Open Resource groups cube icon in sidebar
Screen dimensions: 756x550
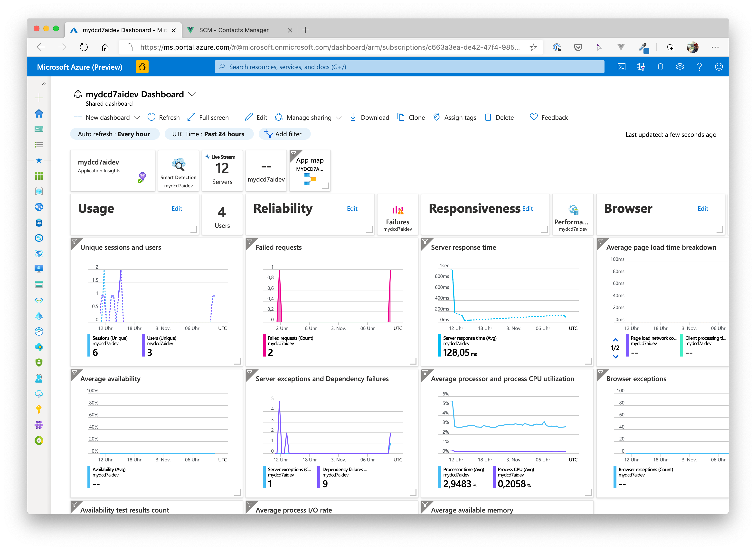(39, 191)
